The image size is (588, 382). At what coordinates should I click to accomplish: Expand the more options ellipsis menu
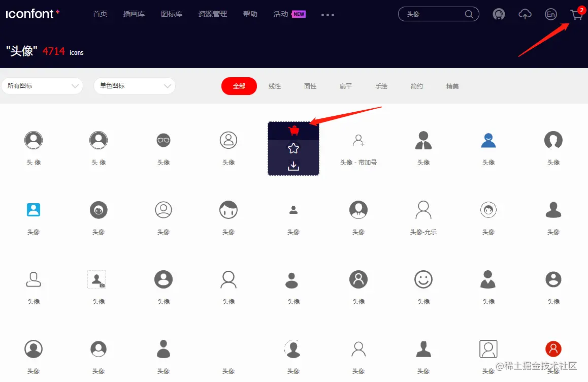tap(328, 15)
